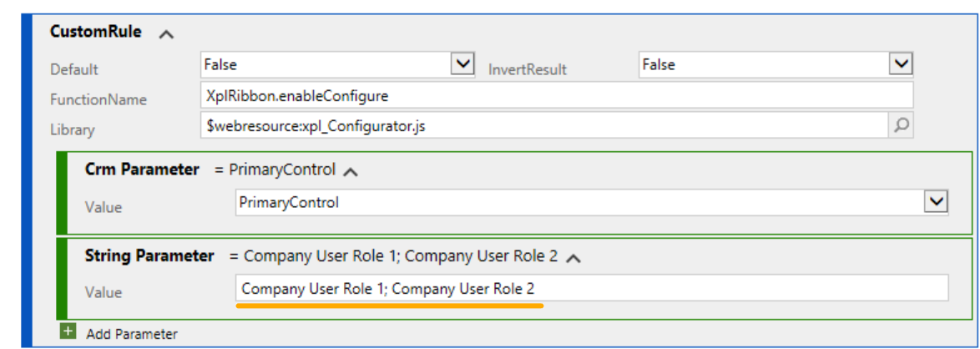Collapse the Crm Parameter chevron
The width and height of the screenshot is (980, 349).
point(351,172)
